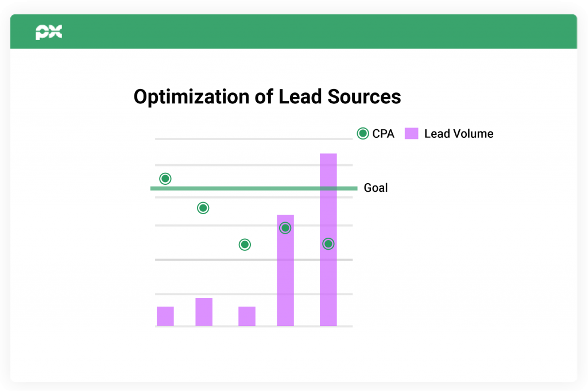The image size is (588, 391).
Task: Click the CPA legend text
Action: pos(383,134)
